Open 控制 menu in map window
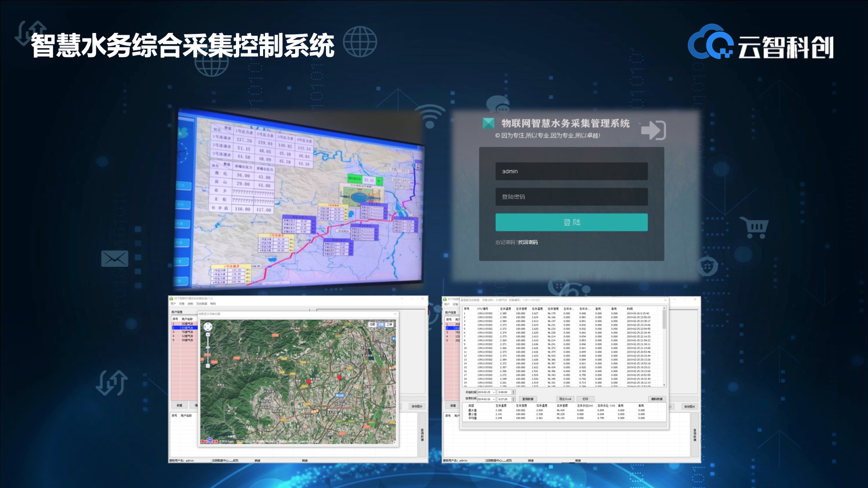The image size is (868, 488). [x=190, y=304]
